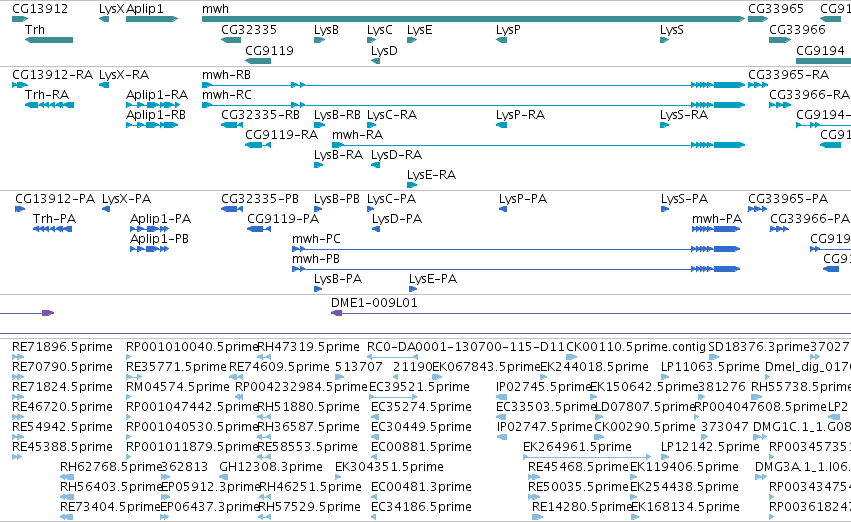Select the Aplip1-RA transcript
The height and width of the screenshot is (522, 851).
coord(153,105)
